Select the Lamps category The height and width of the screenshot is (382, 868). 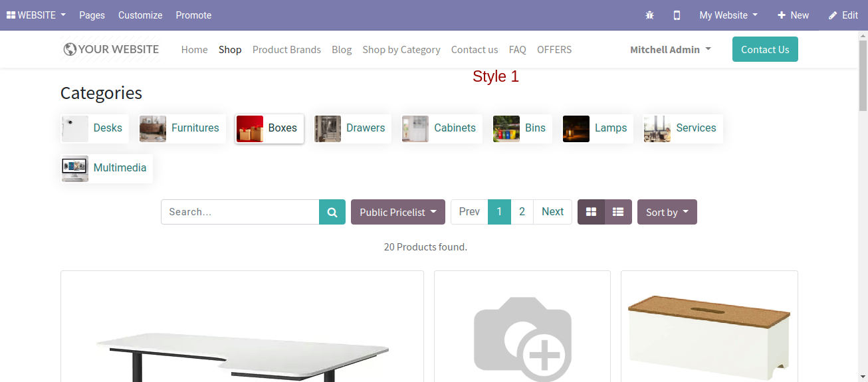coord(597,128)
